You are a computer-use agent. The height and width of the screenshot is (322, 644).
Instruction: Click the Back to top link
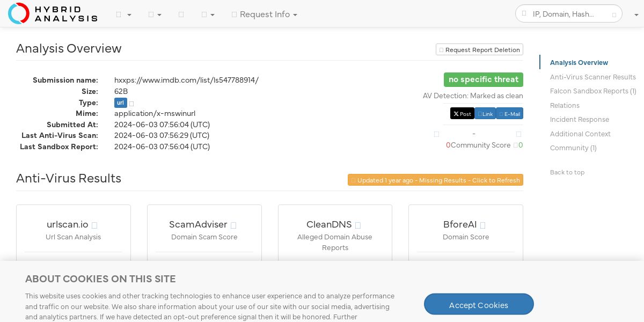(567, 172)
